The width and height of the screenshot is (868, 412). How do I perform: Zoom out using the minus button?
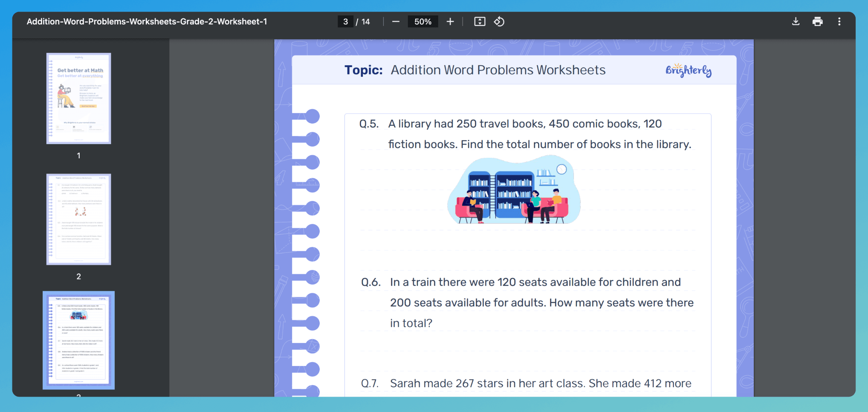coord(396,21)
